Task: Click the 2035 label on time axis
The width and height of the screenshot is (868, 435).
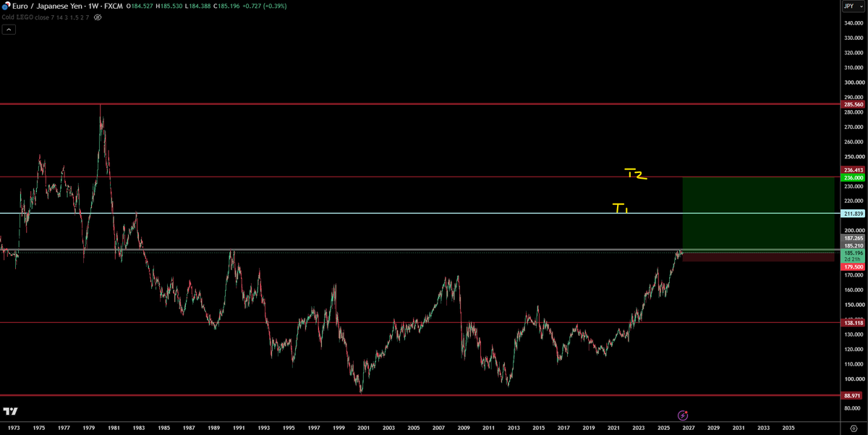Action: pyautogui.click(x=788, y=428)
